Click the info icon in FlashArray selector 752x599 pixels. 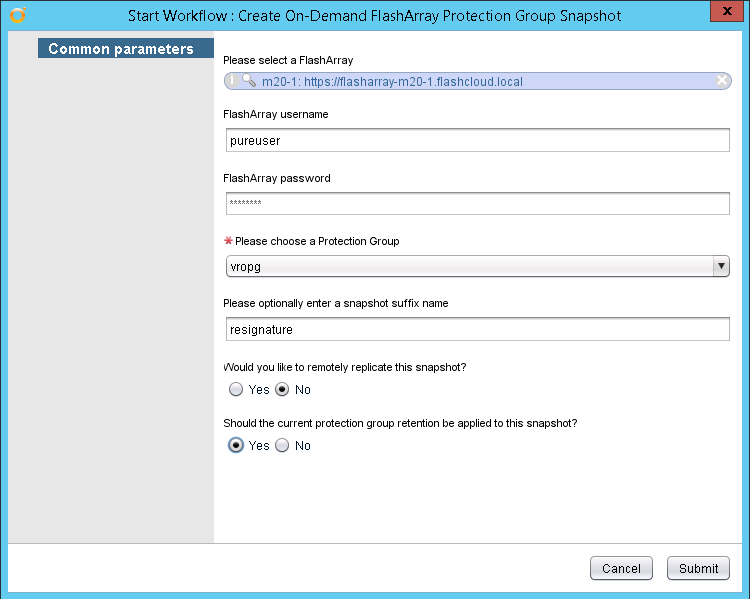[x=232, y=80]
